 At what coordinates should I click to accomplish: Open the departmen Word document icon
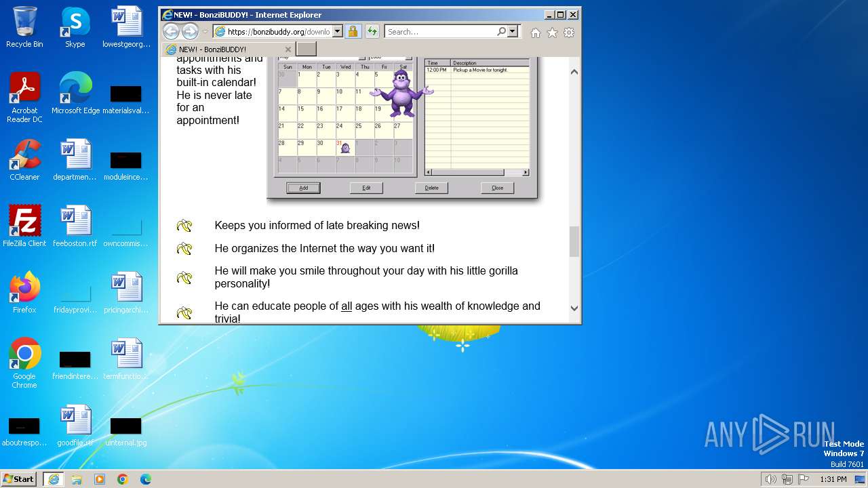tap(75, 159)
